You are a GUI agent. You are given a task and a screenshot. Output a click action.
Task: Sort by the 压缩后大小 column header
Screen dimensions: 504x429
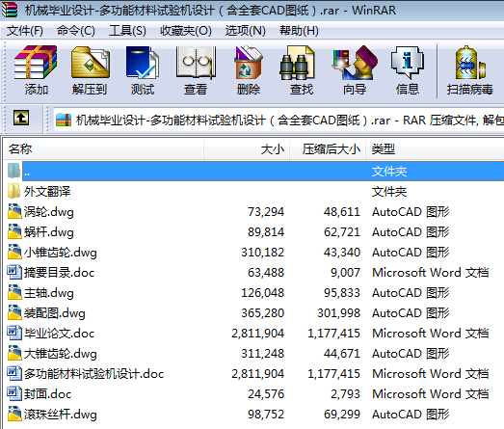click(328, 149)
